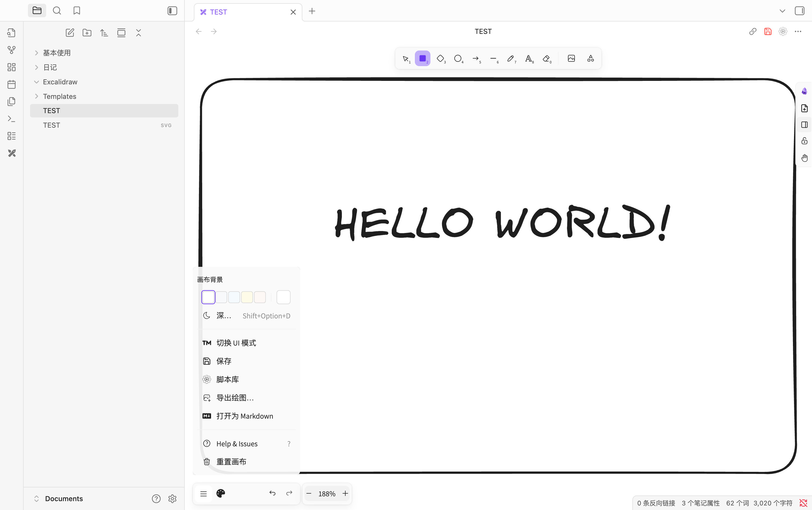Click the red save icon in header

768,31
